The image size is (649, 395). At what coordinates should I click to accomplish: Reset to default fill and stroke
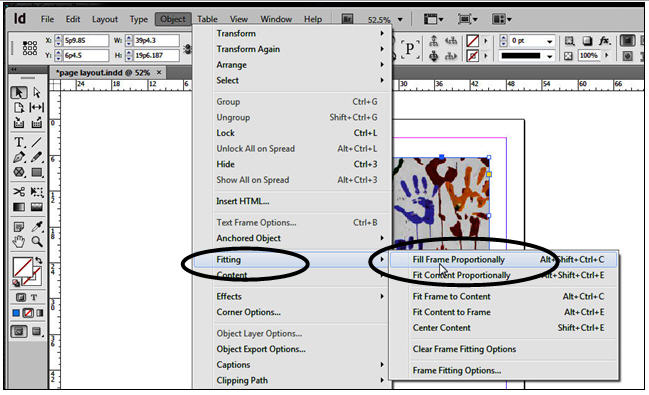[16, 283]
